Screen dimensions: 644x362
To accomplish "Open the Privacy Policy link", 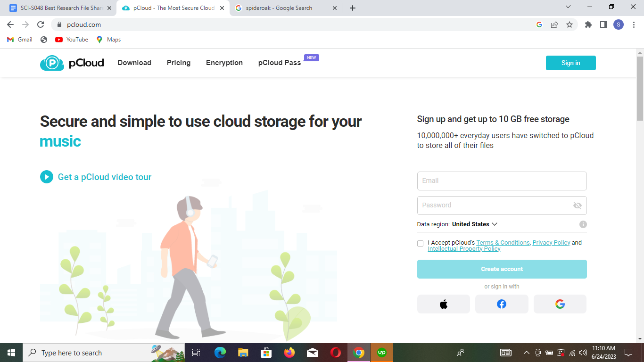I will [x=551, y=242].
